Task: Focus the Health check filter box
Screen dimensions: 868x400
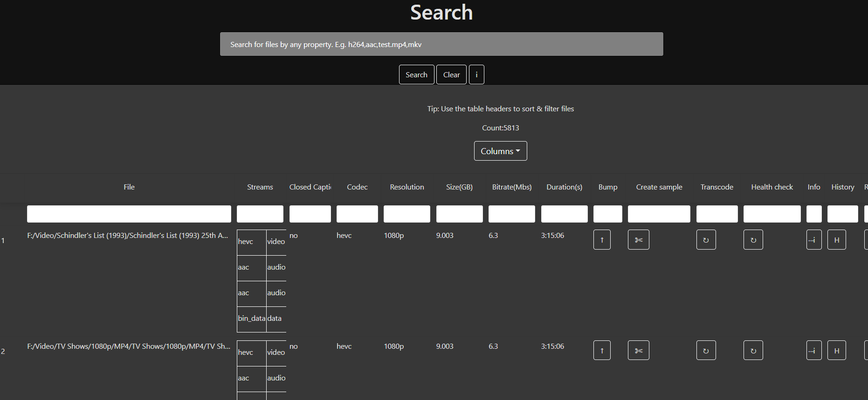Action: [x=772, y=214]
